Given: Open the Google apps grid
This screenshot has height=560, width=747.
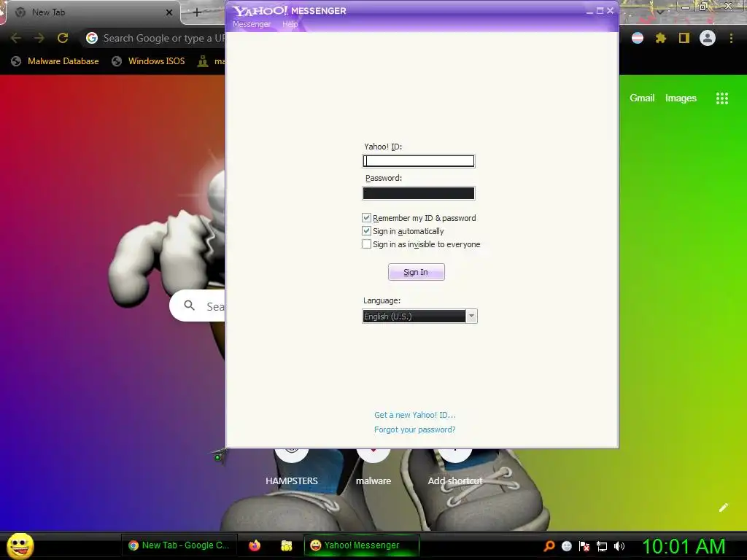Looking at the screenshot, I should click(722, 98).
